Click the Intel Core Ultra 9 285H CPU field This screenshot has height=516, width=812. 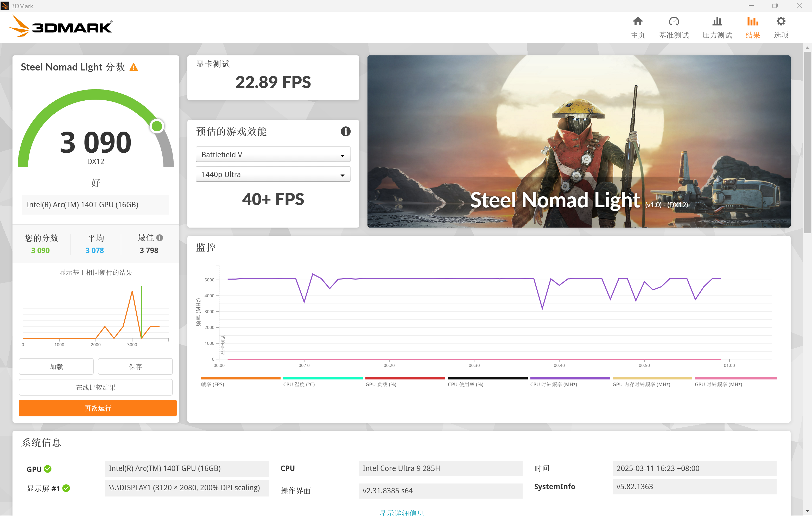tap(440, 468)
